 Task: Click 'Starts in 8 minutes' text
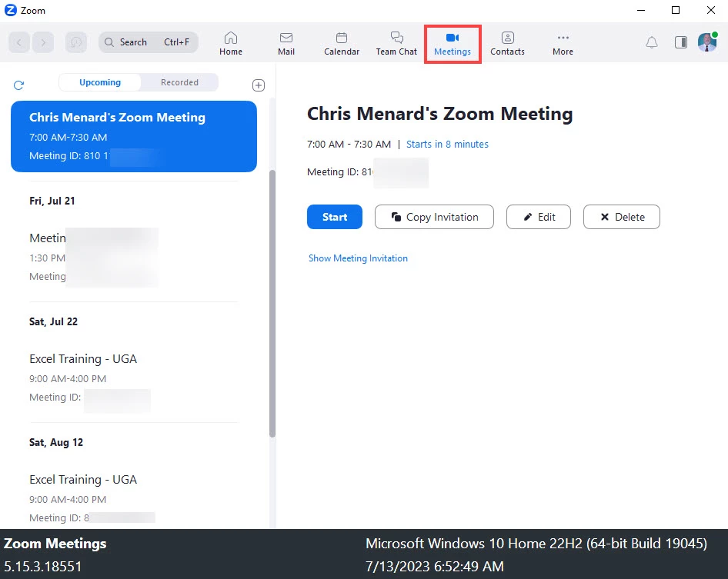click(447, 145)
